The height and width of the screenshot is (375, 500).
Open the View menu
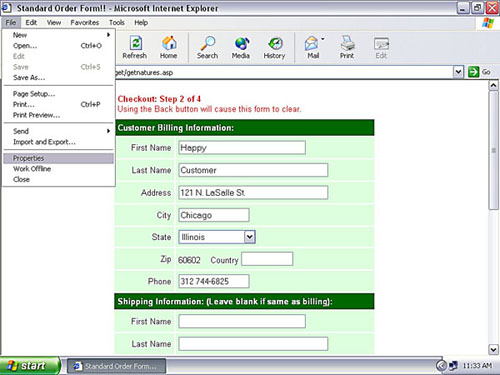point(54,23)
